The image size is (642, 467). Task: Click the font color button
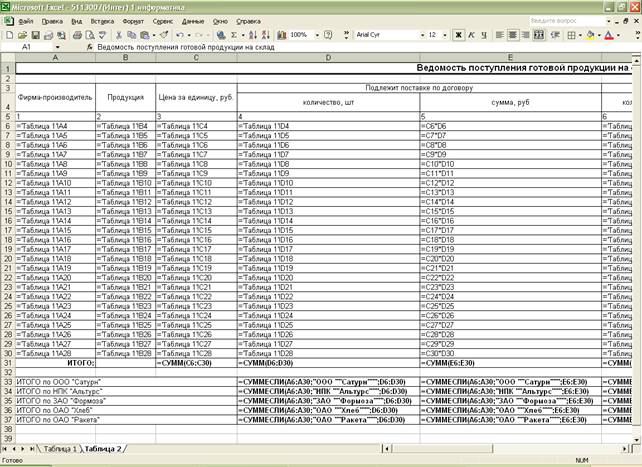[607, 34]
